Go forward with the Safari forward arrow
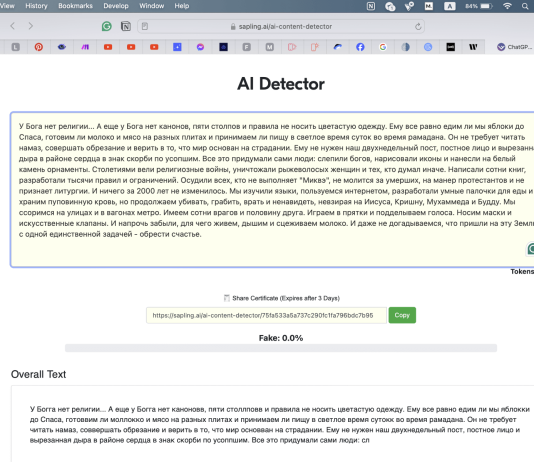The width and height of the screenshot is (534, 462). [31, 26]
